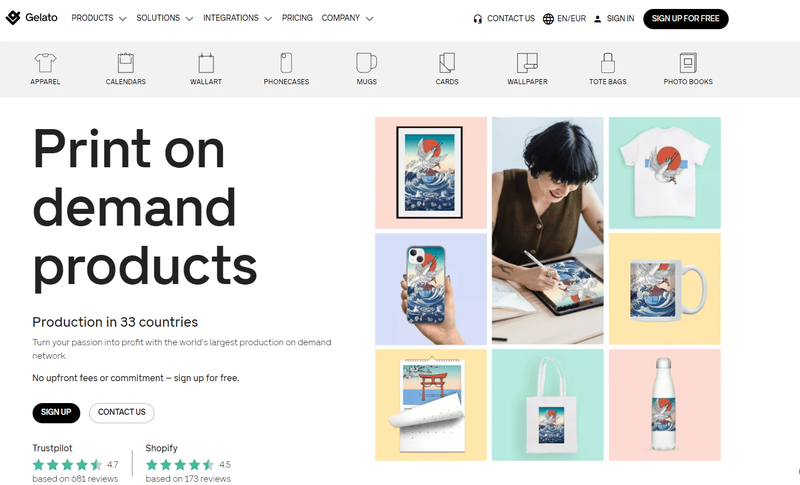
Task: Expand the Products dropdown menu
Action: pos(98,18)
